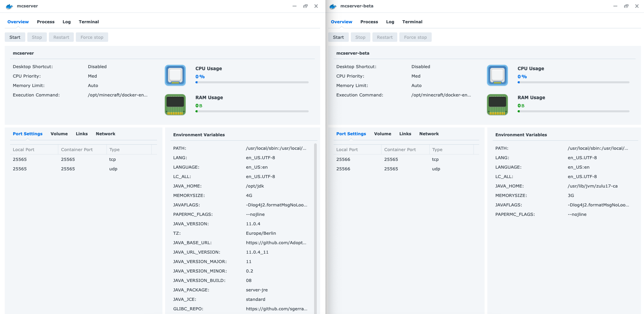This screenshot has width=644, height=314.
Task: Switch to Log tab in mcserver window
Action: point(67,22)
